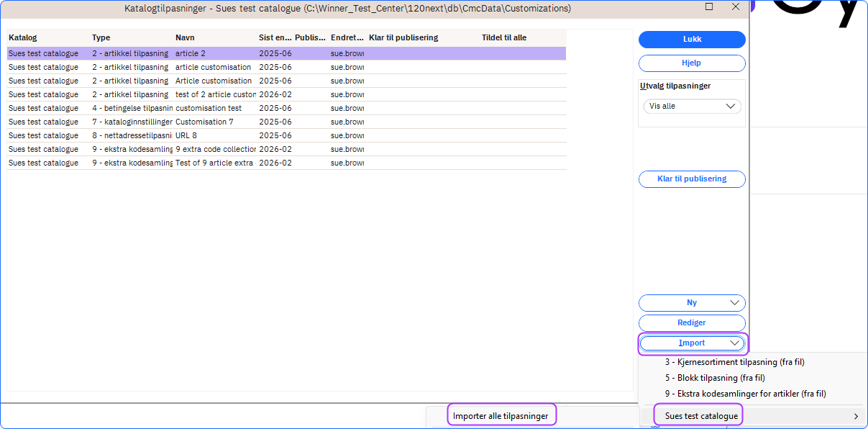Viewport: 868px width, 429px height.
Task: Select the URL 8 customisation row
Action: pos(186,136)
